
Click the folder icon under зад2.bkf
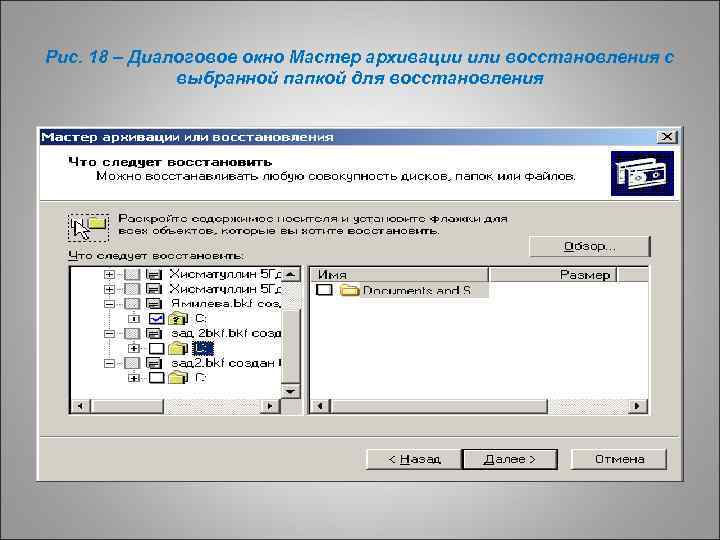point(178,377)
